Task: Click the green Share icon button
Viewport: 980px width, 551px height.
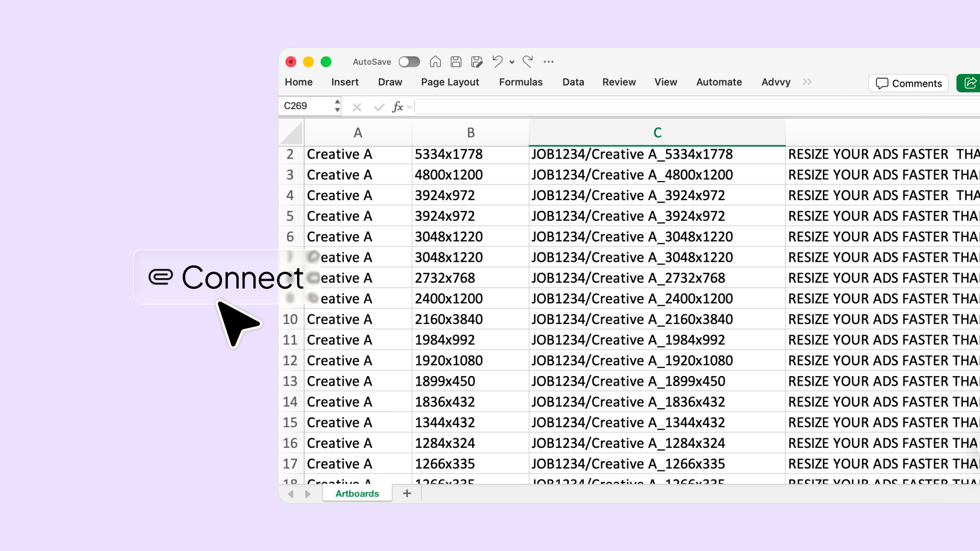Action: [969, 83]
